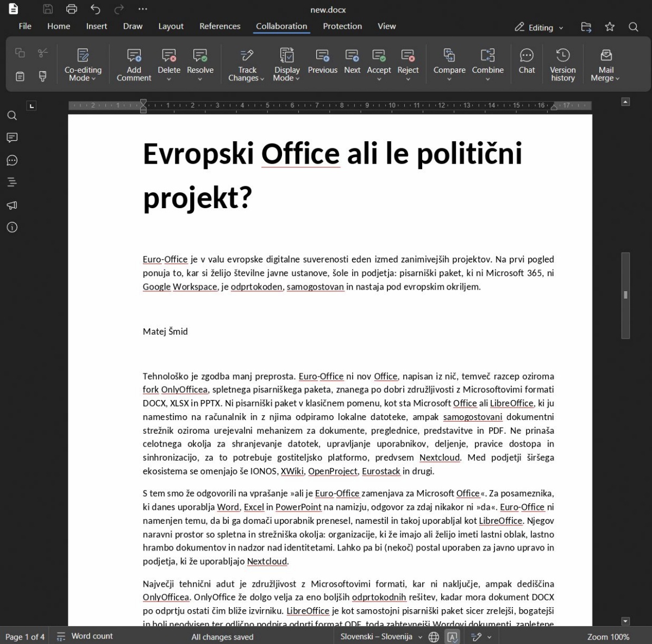652x644 pixels.
Task: Click the tab stop selector by ruler
Action: point(32,105)
